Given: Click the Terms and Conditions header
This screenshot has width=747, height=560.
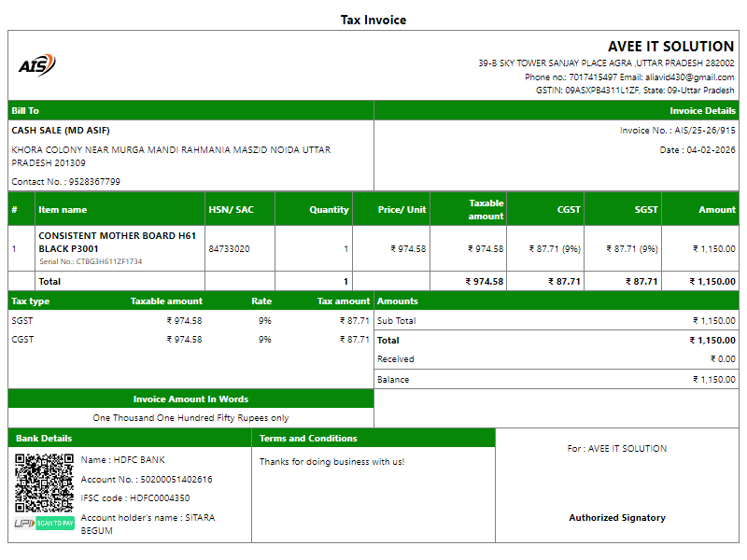Looking at the screenshot, I should [x=308, y=439].
